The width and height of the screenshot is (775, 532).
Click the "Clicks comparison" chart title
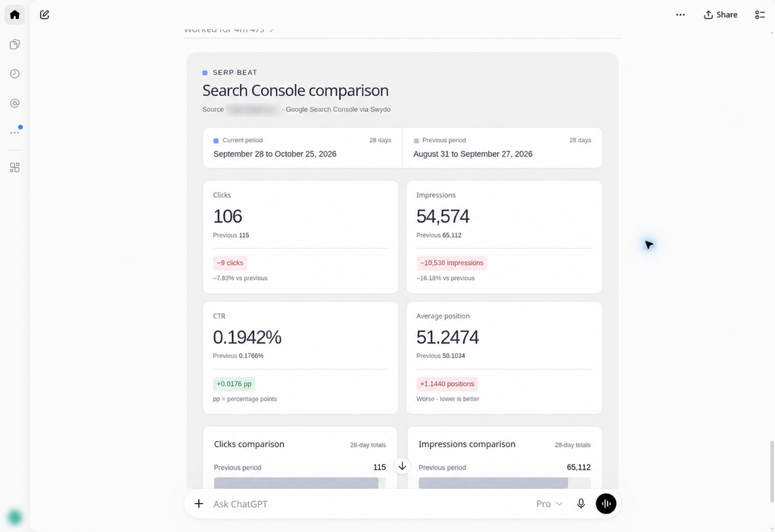point(249,444)
